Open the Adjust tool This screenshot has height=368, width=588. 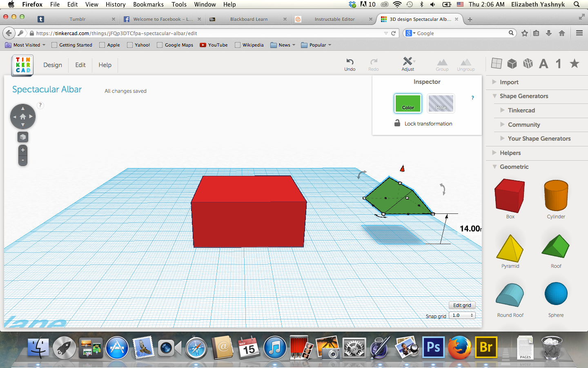408,63
